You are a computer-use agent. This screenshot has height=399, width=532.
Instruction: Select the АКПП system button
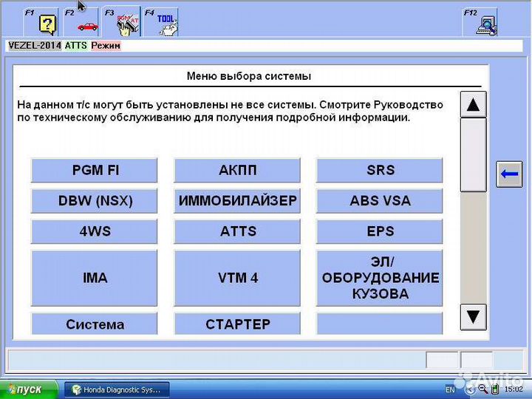point(237,170)
